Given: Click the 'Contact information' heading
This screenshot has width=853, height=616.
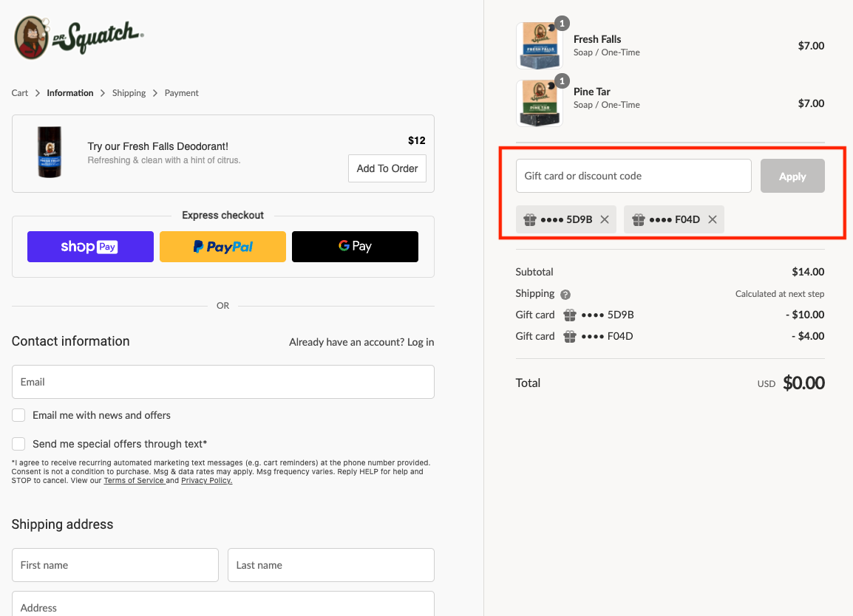Looking at the screenshot, I should [71, 341].
